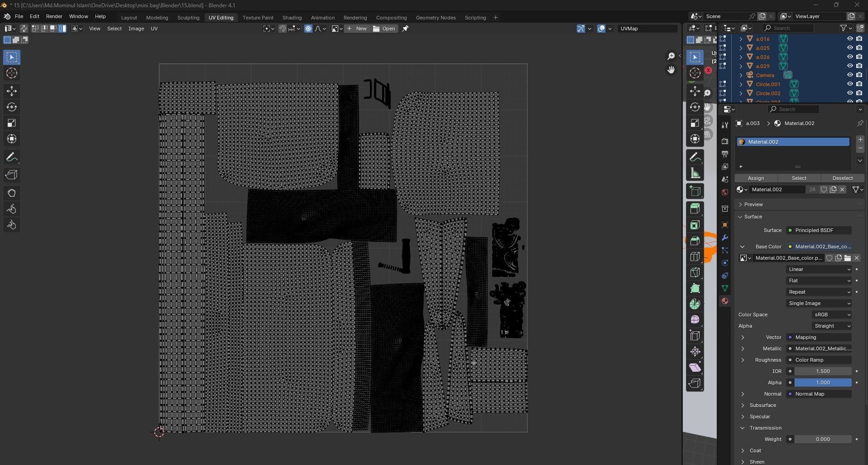Add a new material slot
This screenshot has height=465, width=868.
click(x=860, y=140)
